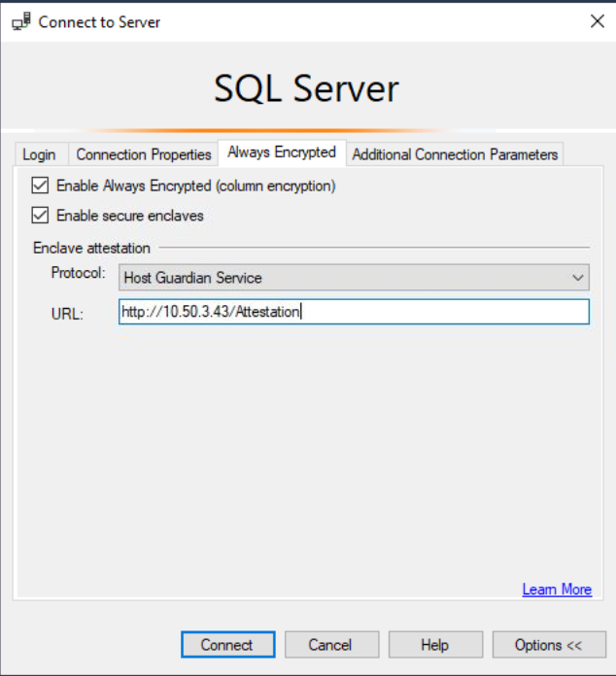Click inside the attestation URL field
The height and width of the screenshot is (676, 616).
pyautogui.click(x=354, y=312)
